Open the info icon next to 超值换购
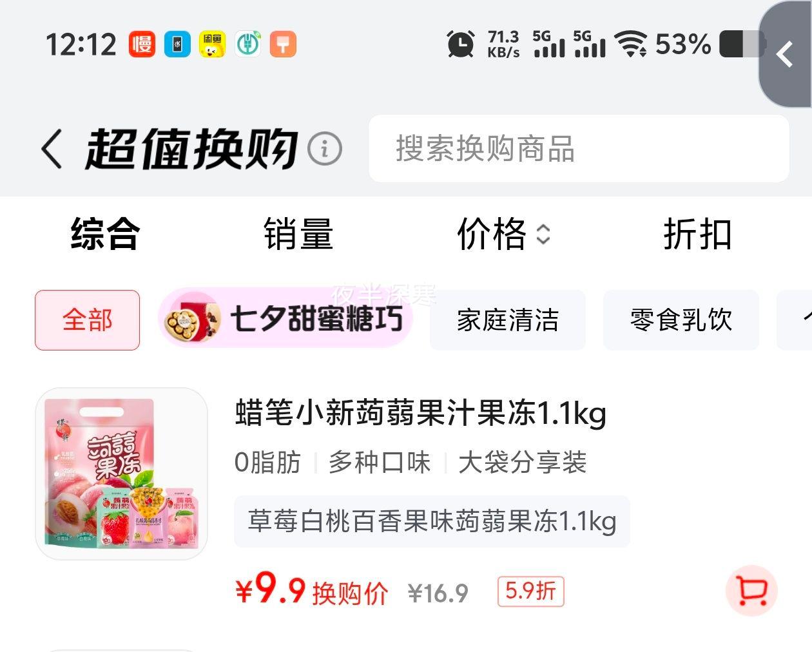 (x=324, y=149)
